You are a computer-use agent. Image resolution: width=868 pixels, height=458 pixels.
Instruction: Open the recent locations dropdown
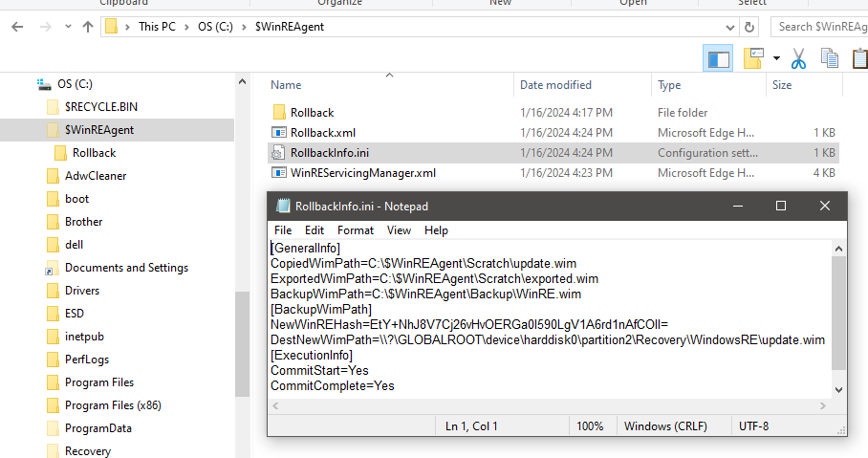pos(66,27)
